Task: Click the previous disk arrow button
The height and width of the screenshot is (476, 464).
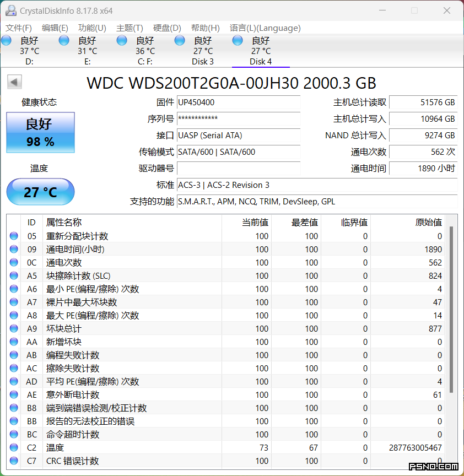Action: point(14,82)
